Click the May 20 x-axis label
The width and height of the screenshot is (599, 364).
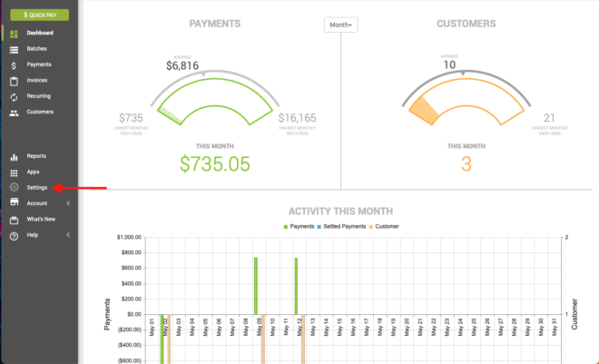tap(407, 327)
